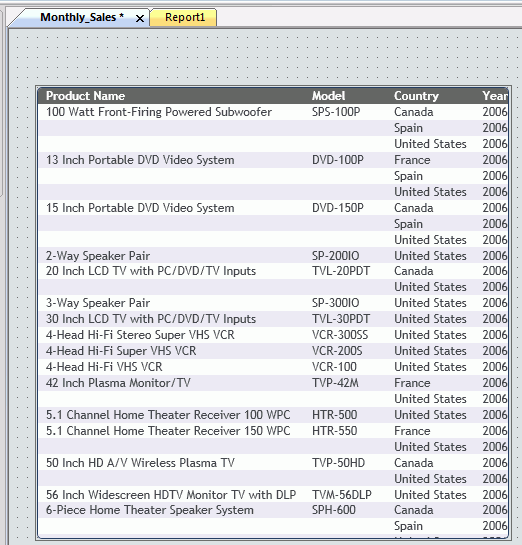Click the TVM-56DLP model cell
The image size is (522, 545).
[x=342, y=495]
